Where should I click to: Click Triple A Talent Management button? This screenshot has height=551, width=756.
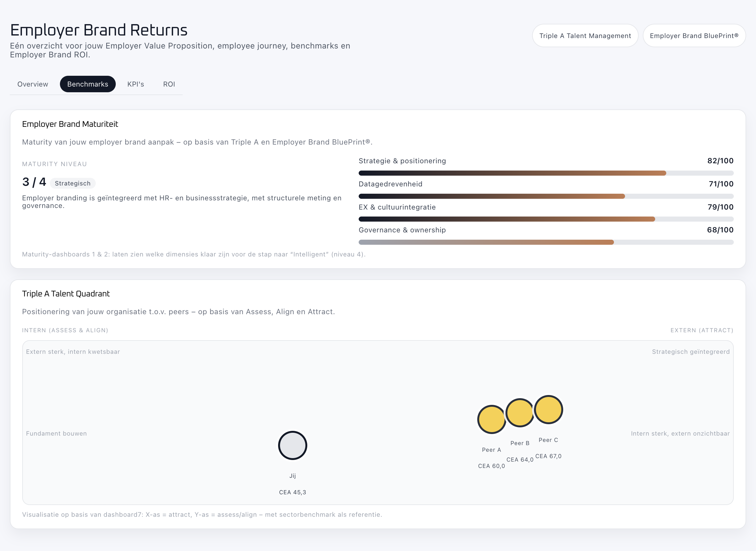pos(585,36)
